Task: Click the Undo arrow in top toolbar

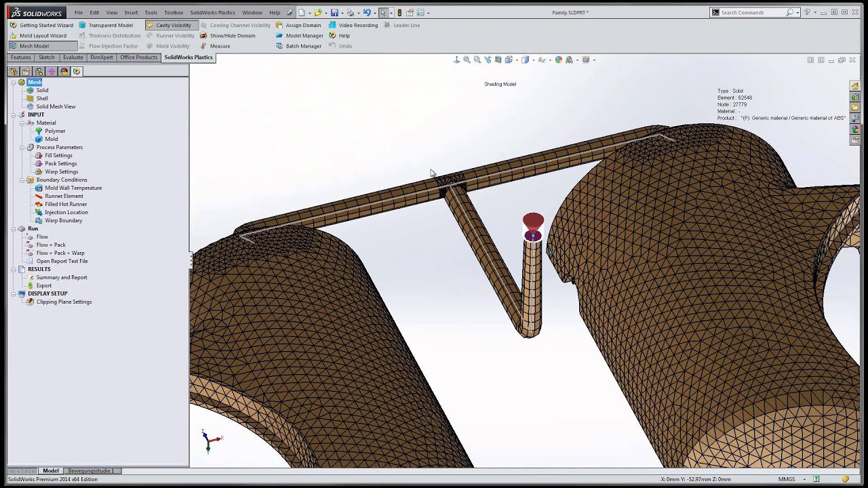Action: pos(367,12)
